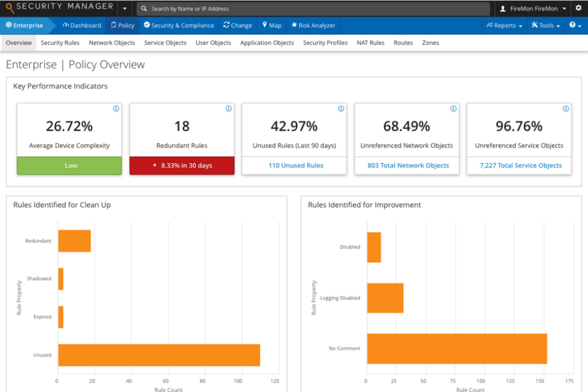Follow the 110 Unused Rules link
The width and height of the screenshot is (588, 392).
(x=295, y=165)
